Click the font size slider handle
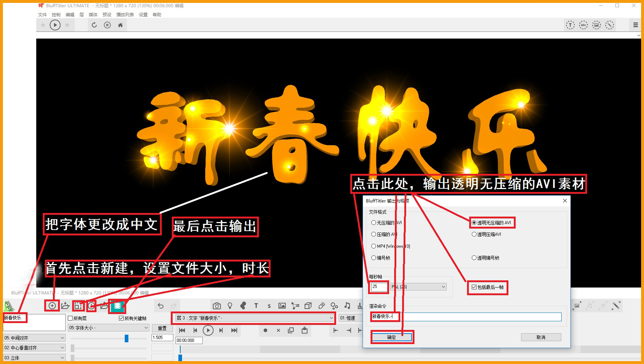644x364 pixels. coord(127,338)
